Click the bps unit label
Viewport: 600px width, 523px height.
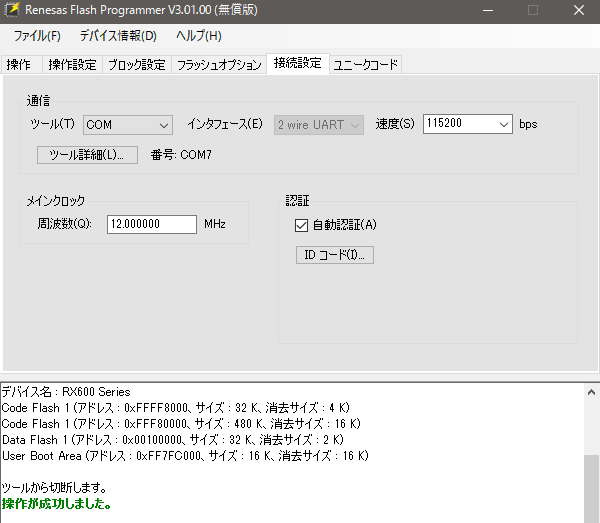pyautogui.click(x=528, y=124)
